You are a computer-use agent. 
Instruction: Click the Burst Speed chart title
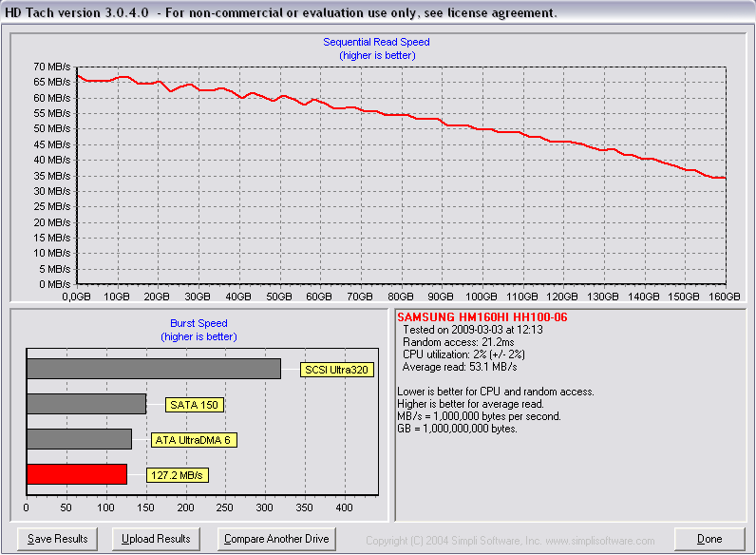198,323
